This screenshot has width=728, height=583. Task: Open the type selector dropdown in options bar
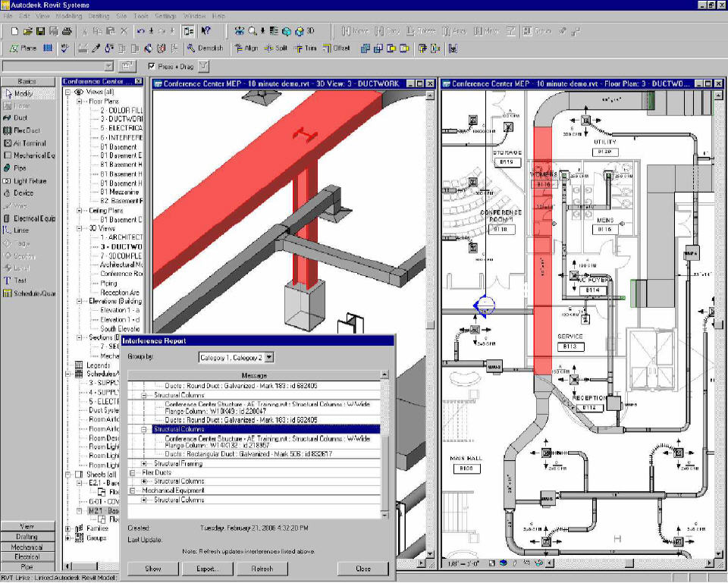tap(108, 67)
